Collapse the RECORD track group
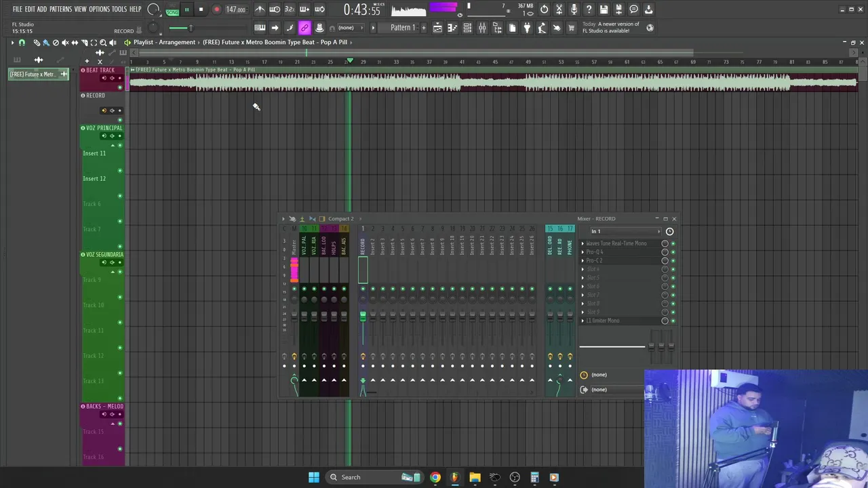This screenshot has height=488, width=868. tap(83, 96)
